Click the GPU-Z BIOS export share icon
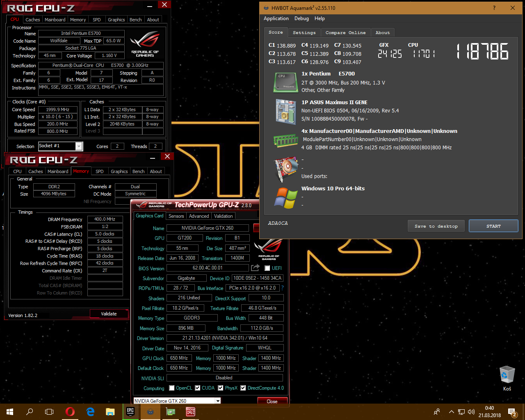 (256, 268)
